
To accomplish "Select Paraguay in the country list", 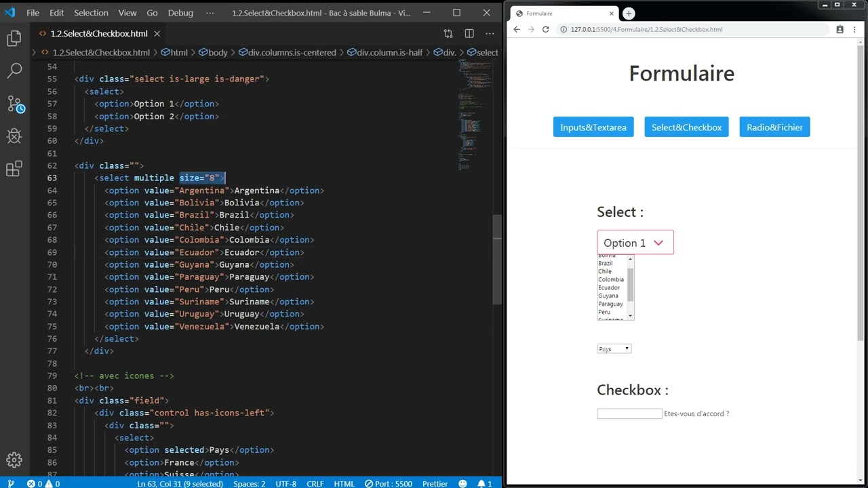I will tap(610, 304).
